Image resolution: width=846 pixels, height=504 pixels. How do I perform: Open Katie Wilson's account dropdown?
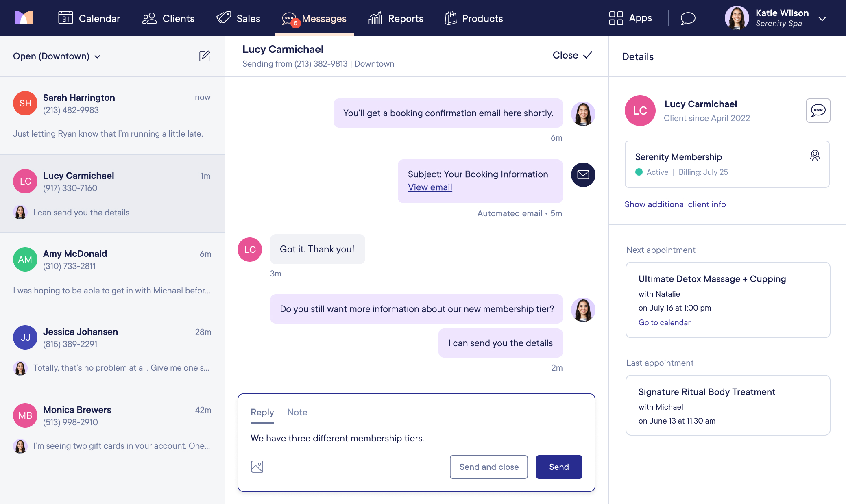(823, 19)
